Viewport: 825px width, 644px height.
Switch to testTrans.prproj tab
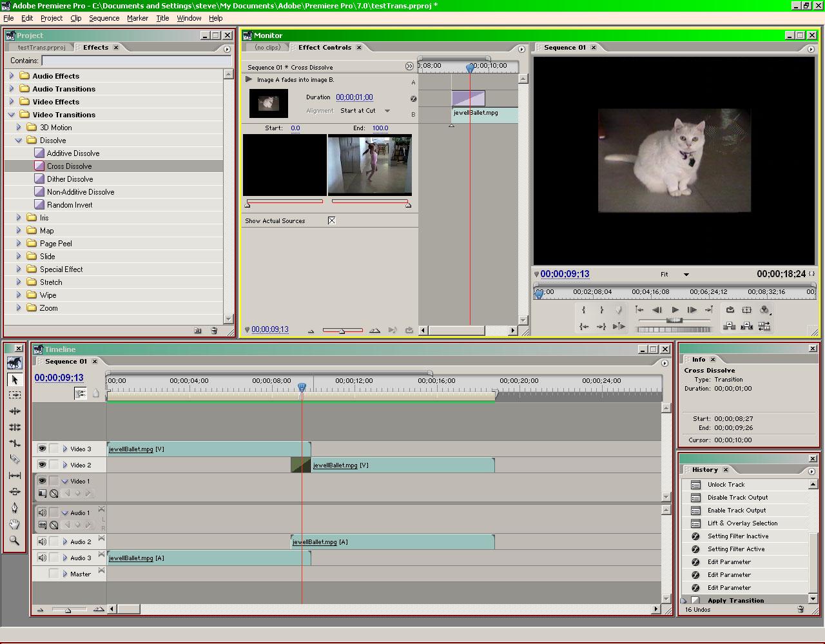point(41,48)
